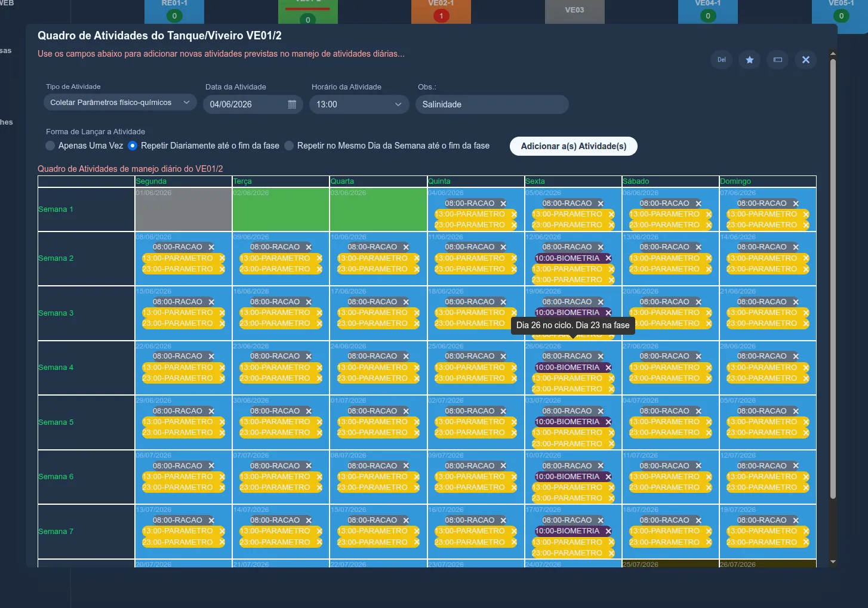The width and height of the screenshot is (868, 608).
Task: Click the RE01-1 tank tile in background
Action: point(174,11)
